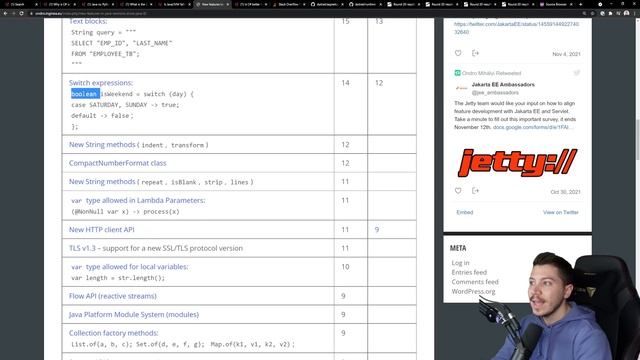Image resolution: width=640 pixels, height=360 pixels.
Task: Open the Log in link under META
Action: (460, 263)
